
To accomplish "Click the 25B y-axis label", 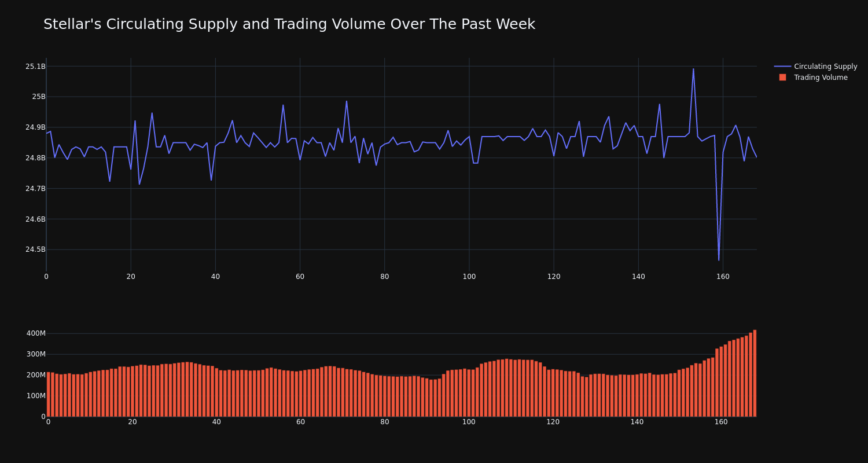I will pos(38,97).
